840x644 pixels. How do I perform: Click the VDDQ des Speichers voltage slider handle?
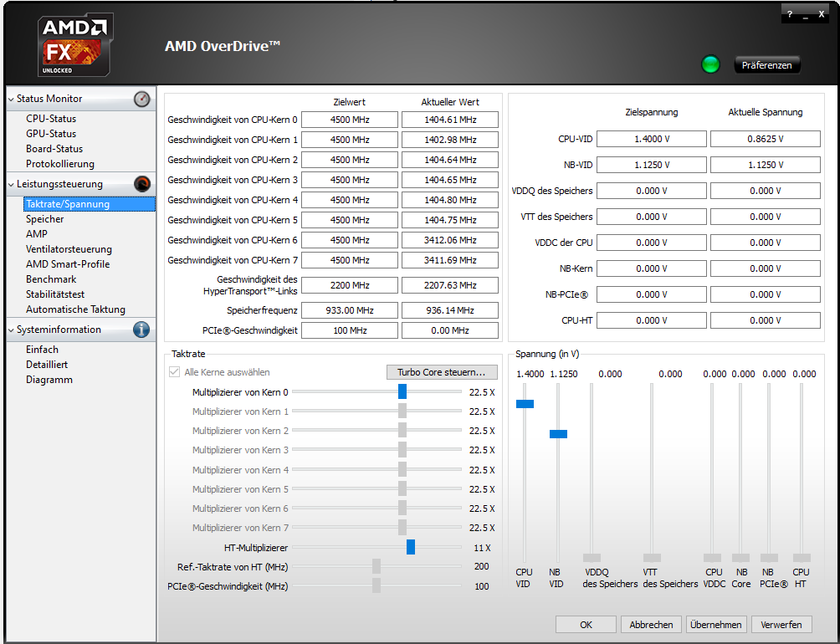pos(592,558)
